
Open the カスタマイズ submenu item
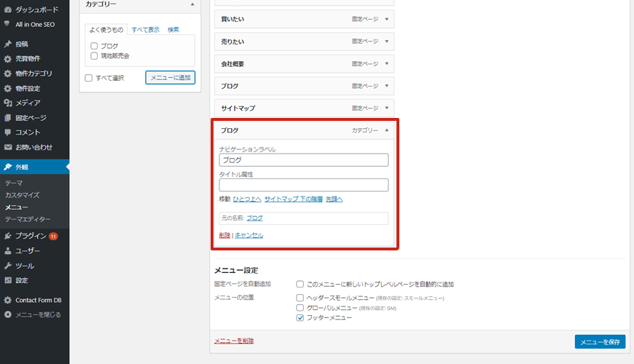pyautogui.click(x=22, y=195)
